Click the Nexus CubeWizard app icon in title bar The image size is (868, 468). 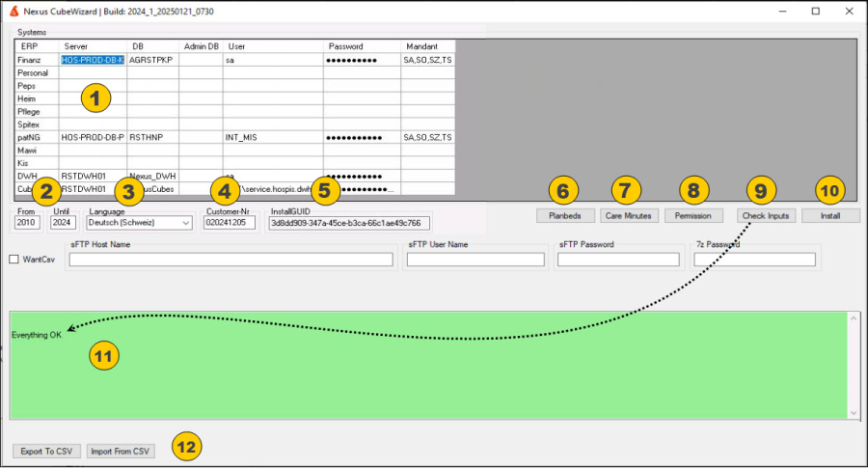[x=14, y=11]
